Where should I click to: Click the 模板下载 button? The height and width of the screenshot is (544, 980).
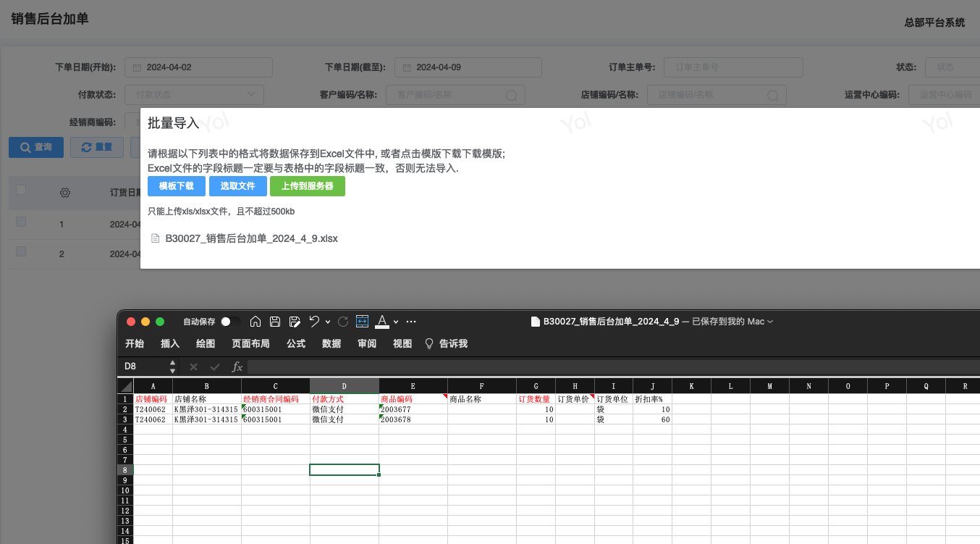click(177, 186)
